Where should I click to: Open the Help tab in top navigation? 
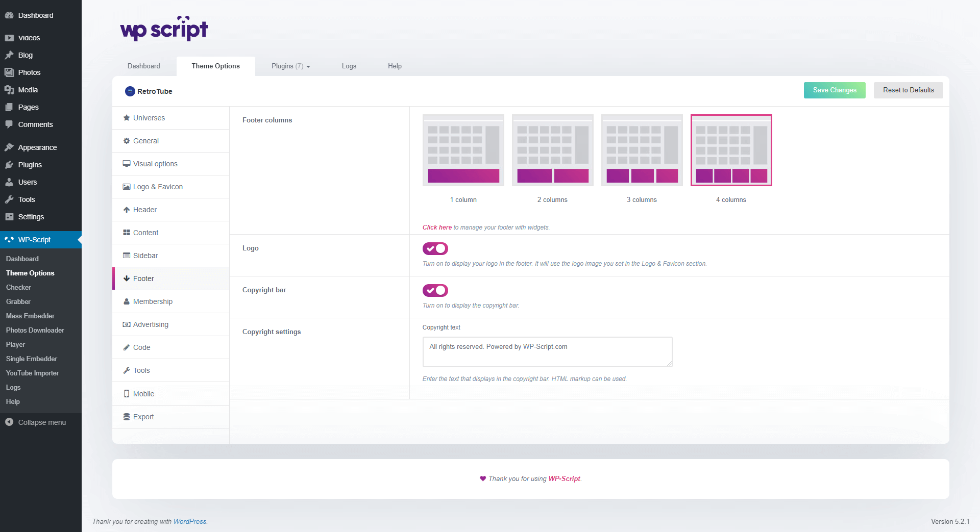395,66
